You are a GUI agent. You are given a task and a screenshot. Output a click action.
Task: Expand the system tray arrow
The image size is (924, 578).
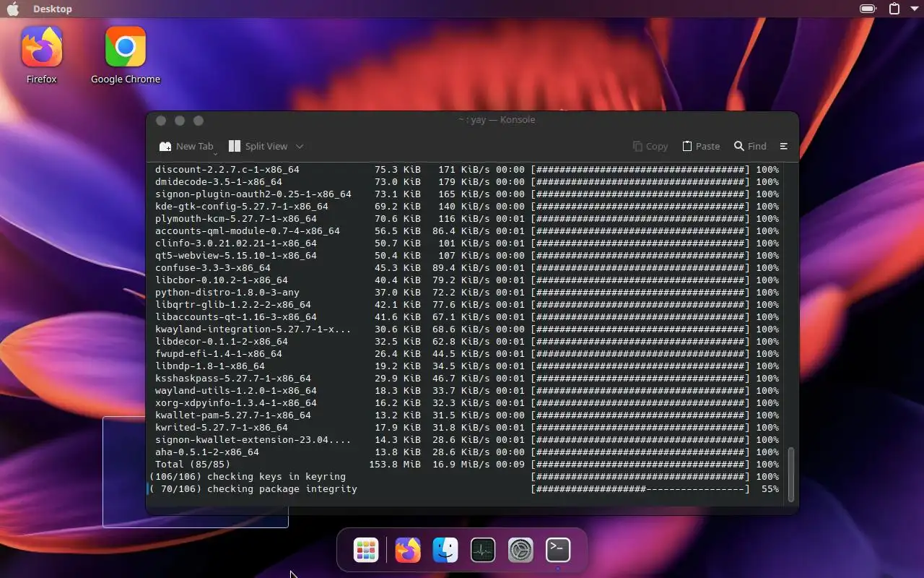click(x=914, y=9)
